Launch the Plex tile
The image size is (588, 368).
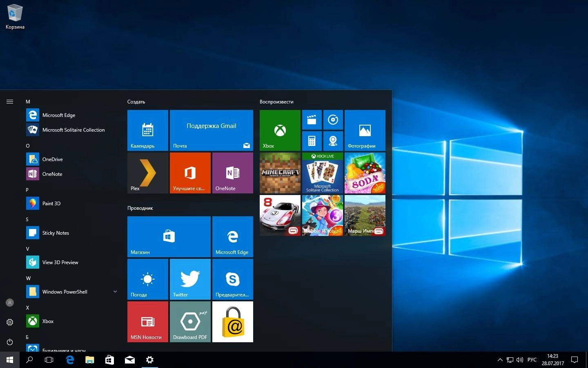tap(148, 173)
